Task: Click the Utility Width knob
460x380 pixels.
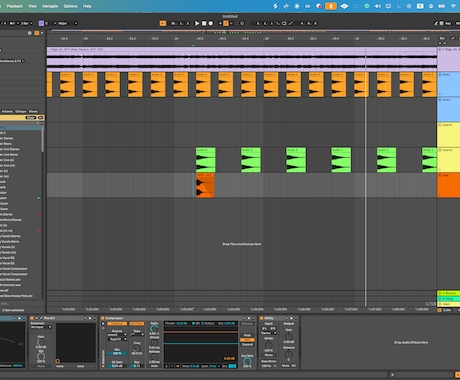Action: coord(268,345)
